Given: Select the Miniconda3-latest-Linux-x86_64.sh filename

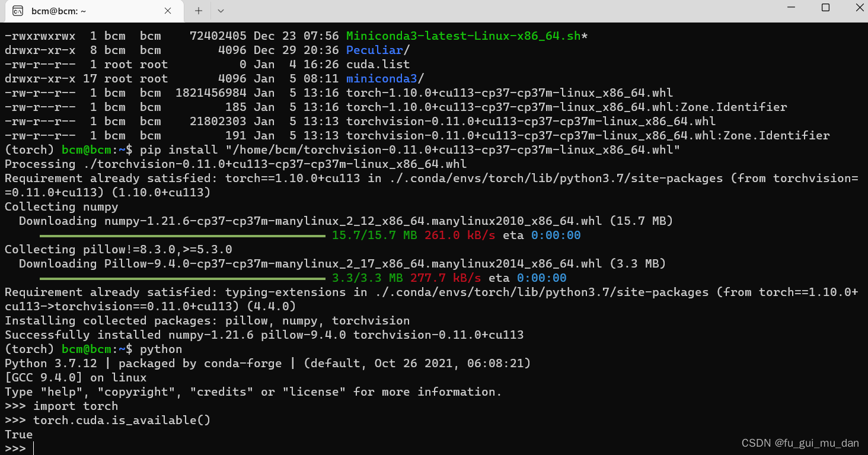Looking at the screenshot, I should coord(461,36).
